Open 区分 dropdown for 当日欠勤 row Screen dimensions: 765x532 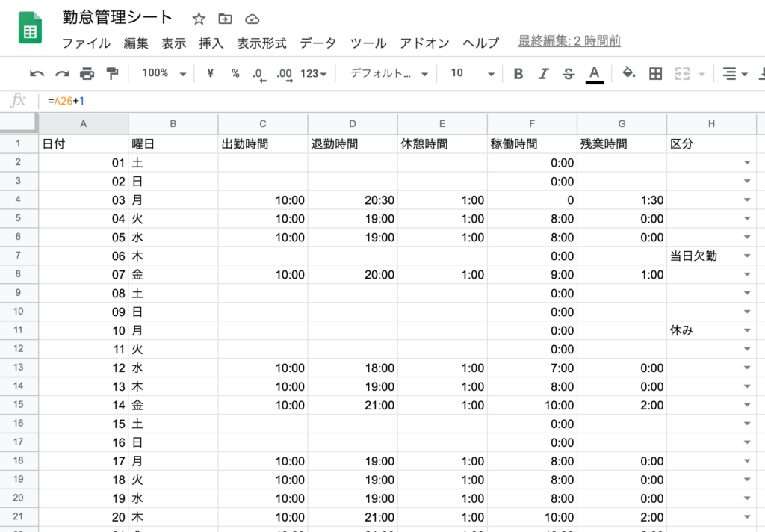(x=747, y=256)
